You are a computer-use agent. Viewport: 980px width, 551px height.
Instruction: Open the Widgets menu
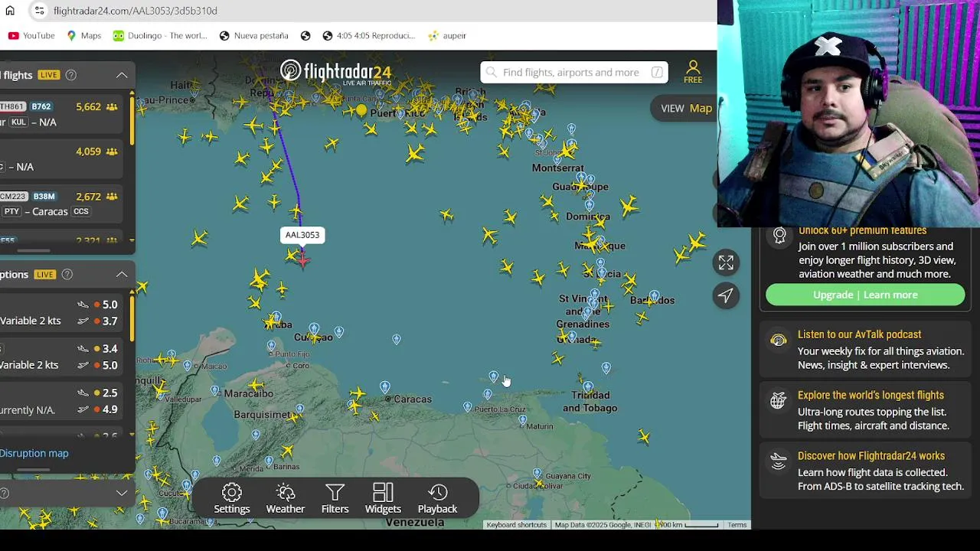[383, 499]
